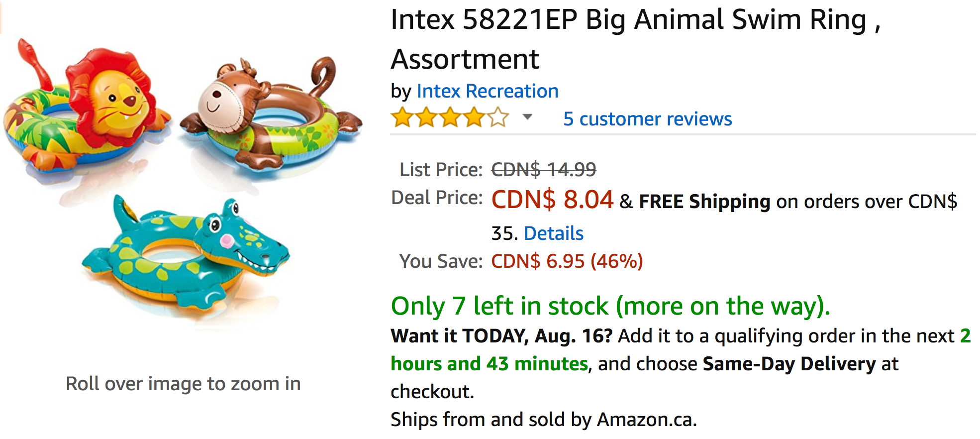Click the CDN$ 8.04 deal price

point(552,200)
